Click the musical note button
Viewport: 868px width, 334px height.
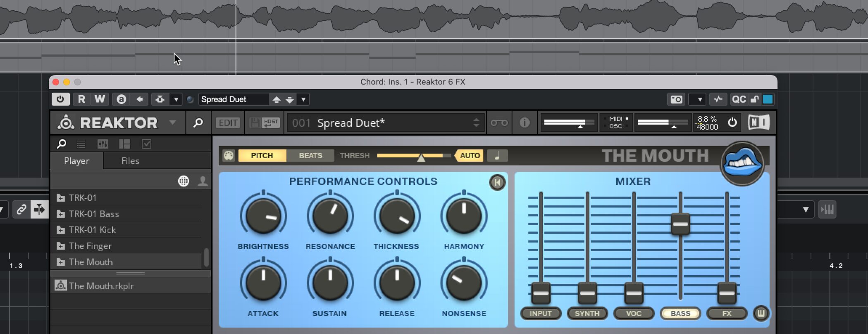(x=497, y=156)
